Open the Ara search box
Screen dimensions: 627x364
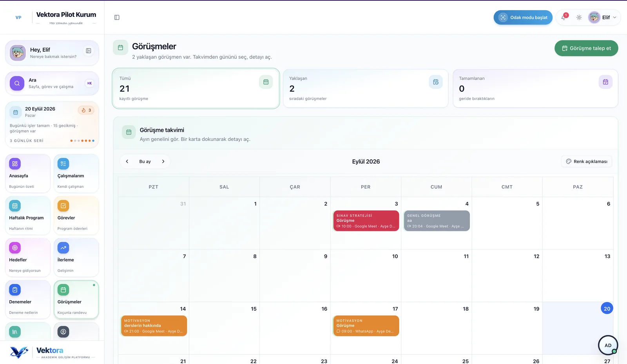click(52, 83)
